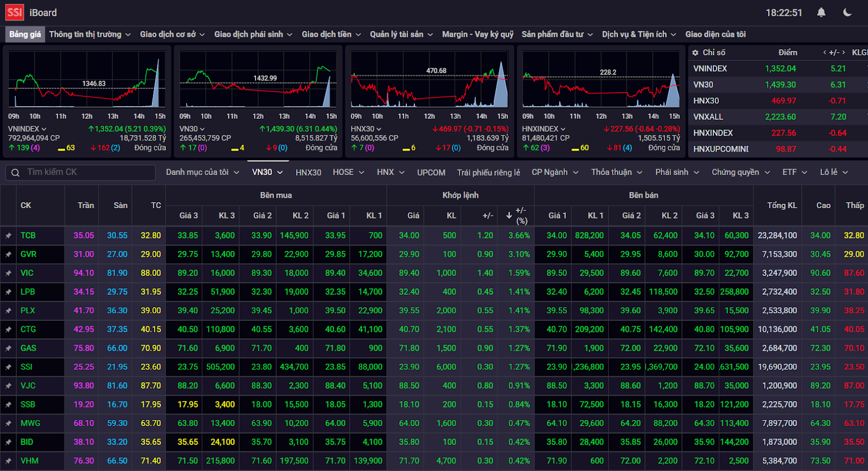Pin icon for SSB row
This screenshot has height=471, width=868.
point(8,405)
